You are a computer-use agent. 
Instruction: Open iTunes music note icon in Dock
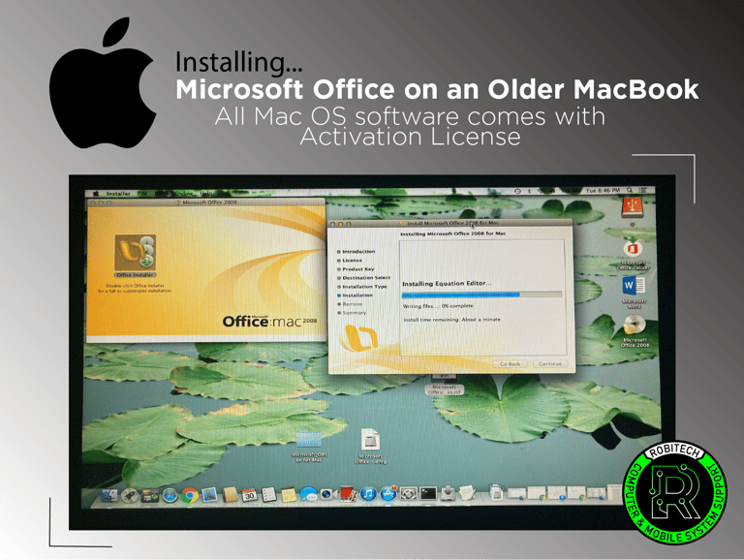368,494
